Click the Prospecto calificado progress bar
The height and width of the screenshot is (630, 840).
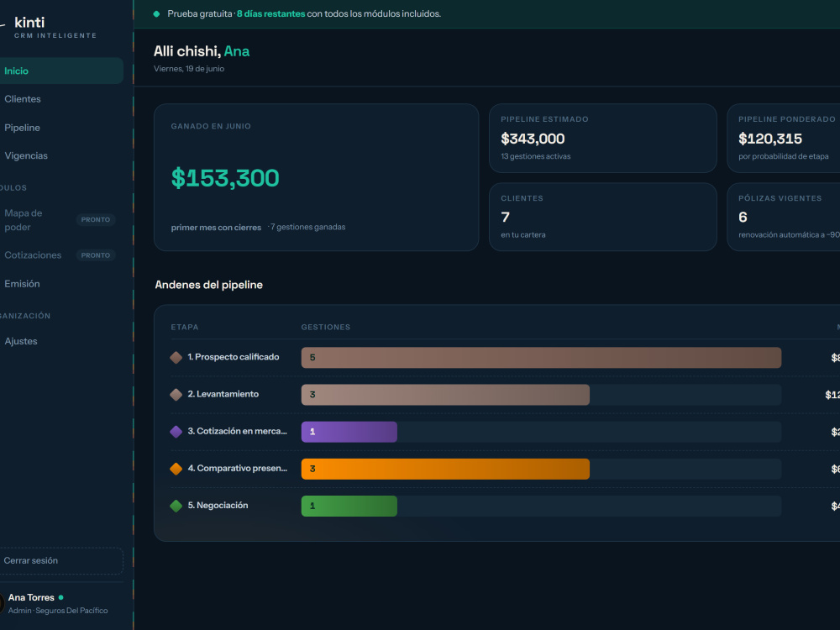pos(541,357)
